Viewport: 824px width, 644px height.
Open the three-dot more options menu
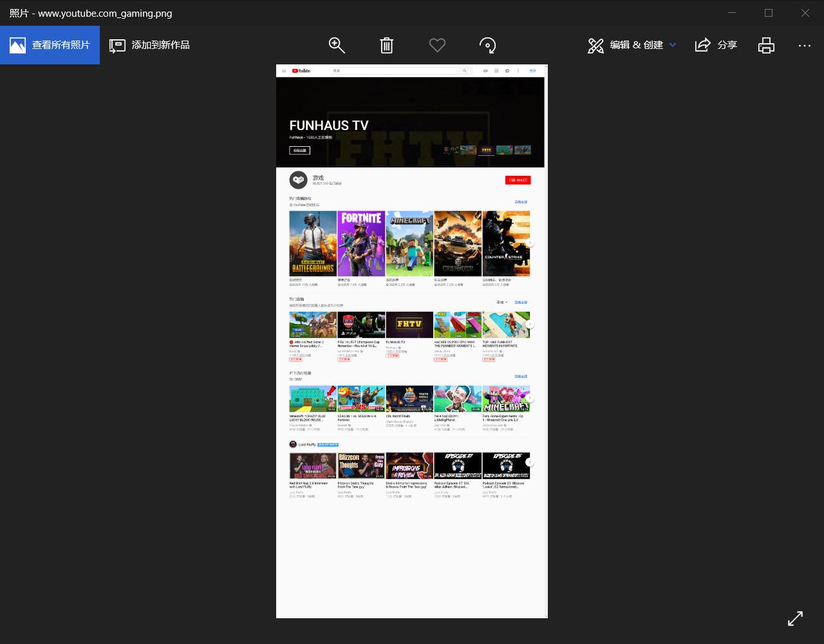[805, 45]
